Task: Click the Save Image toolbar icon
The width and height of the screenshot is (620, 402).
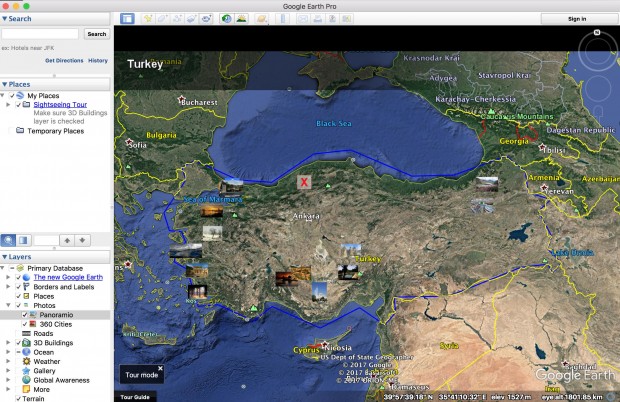Action: pyautogui.click(x=332, y=19)
